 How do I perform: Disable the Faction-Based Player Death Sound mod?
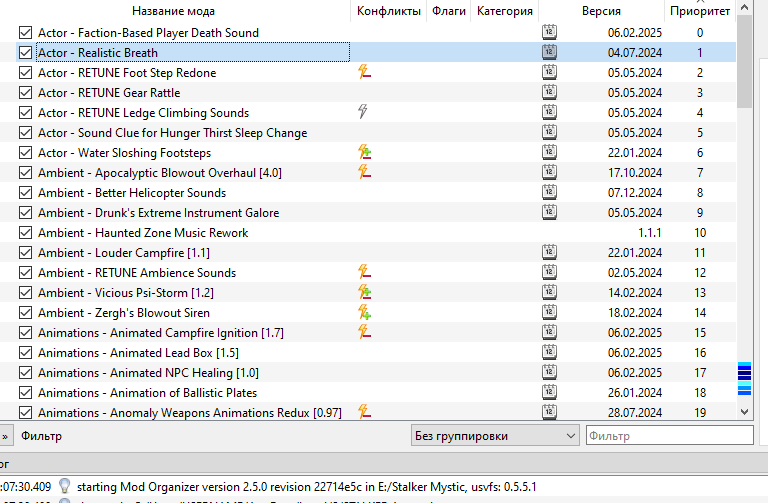[25, 32]
